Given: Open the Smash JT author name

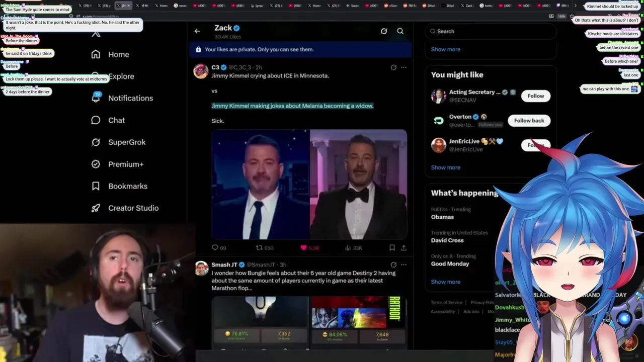Looking at the screenshot, I should pyautogui.click(x=224, y=264).
